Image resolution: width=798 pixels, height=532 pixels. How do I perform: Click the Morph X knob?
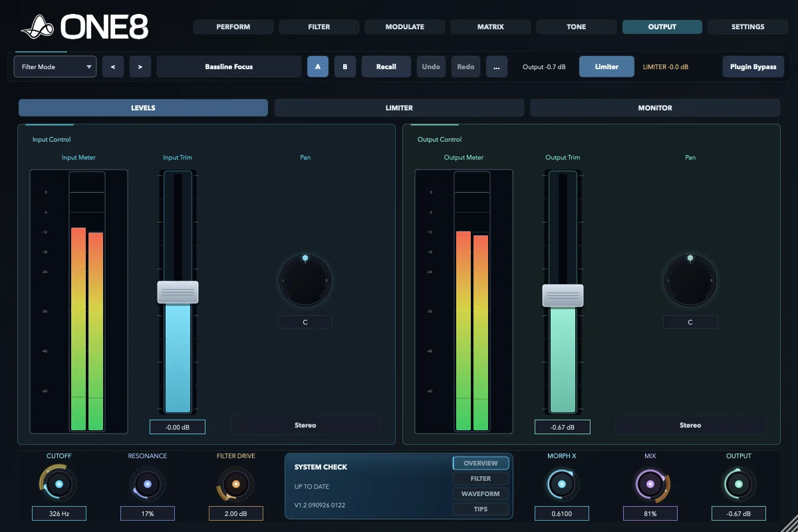pyautogui.click(x=562, y=485)
